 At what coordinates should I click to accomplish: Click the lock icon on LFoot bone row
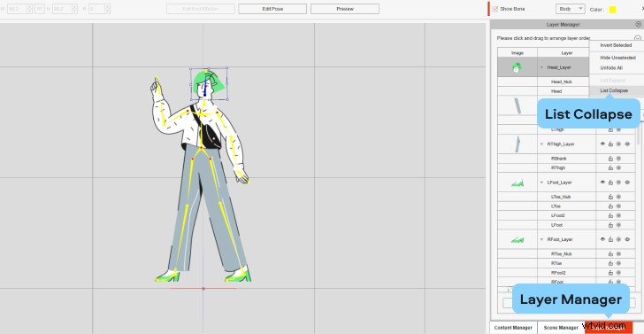(x=610, y=225)
